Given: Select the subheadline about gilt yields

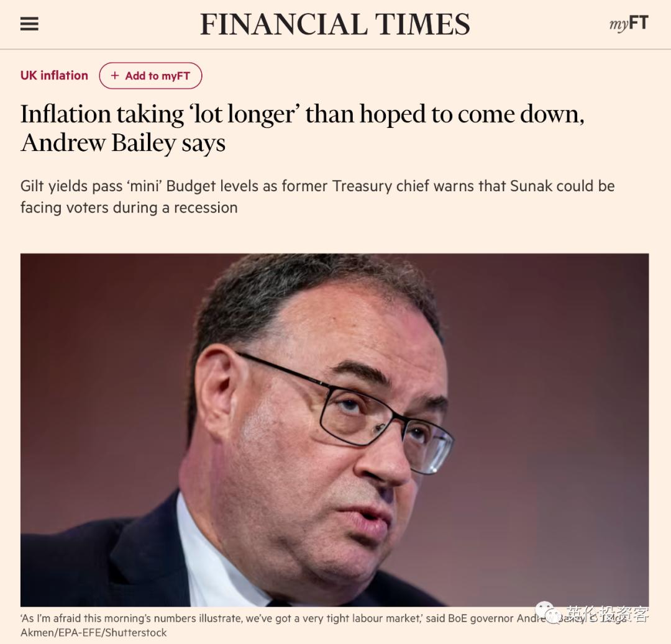Looking at the screenshot, I should (x=317, y=196).
